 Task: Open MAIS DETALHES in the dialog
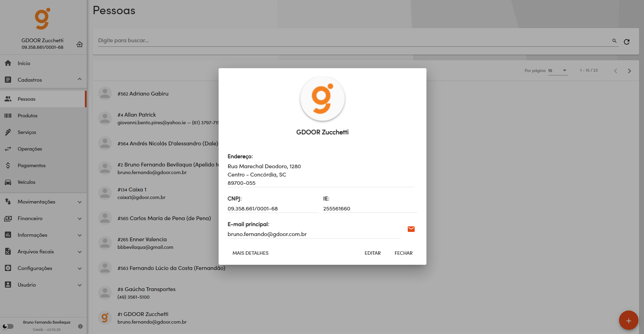coord(250,253)
